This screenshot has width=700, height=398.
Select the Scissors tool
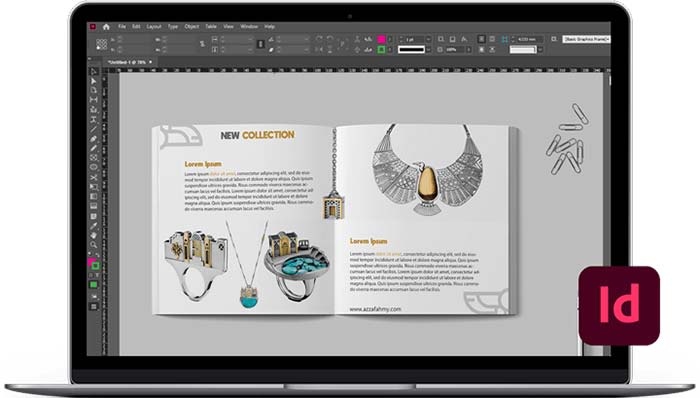(x=93, y=178)
